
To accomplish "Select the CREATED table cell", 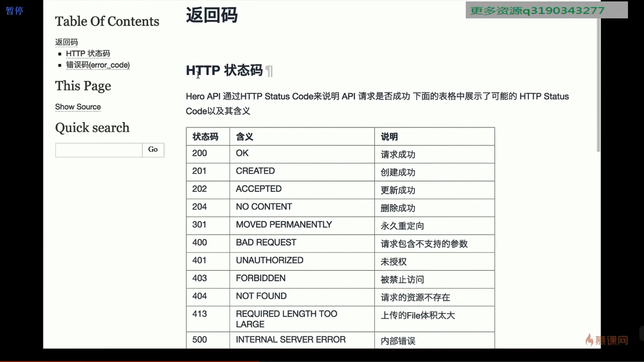I will tap(302, 172).
